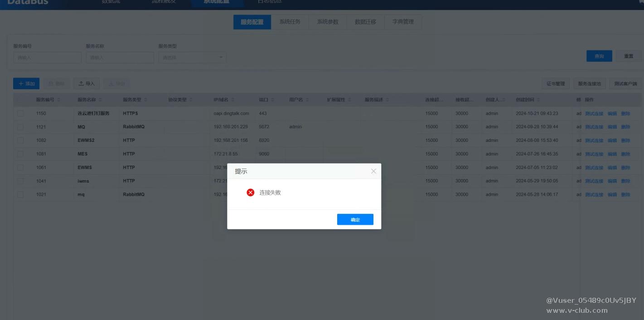The width and height of the screenshot is (644, 320).
Task: Sort by 用户名 column sort icon
Action: pos(307,100)
